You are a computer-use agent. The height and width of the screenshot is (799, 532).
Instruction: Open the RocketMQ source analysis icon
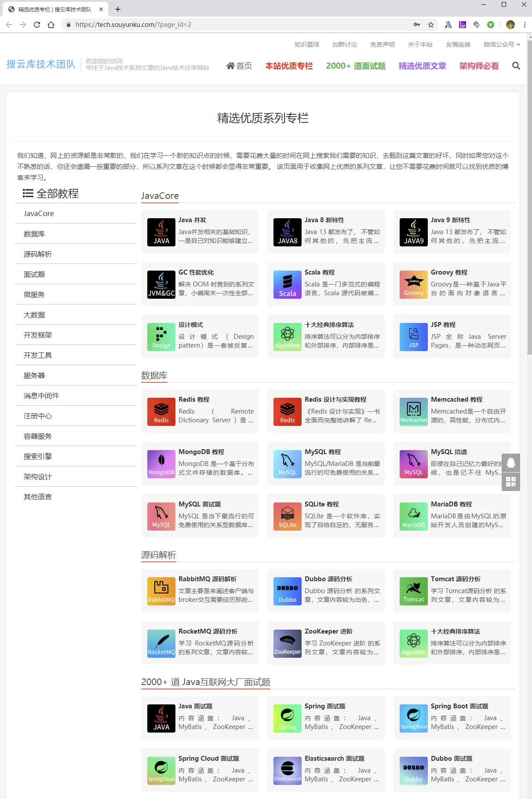tap(161, 643)
